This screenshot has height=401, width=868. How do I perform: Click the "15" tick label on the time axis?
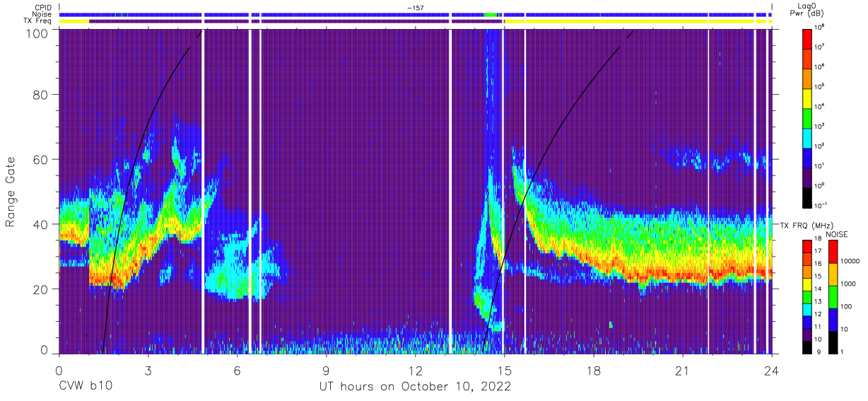tap(504, 370)
